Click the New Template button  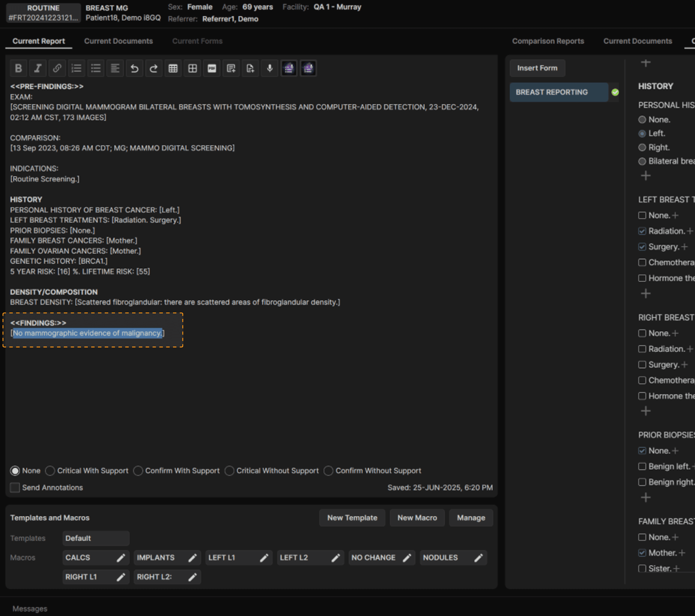(x=352, y=518)
